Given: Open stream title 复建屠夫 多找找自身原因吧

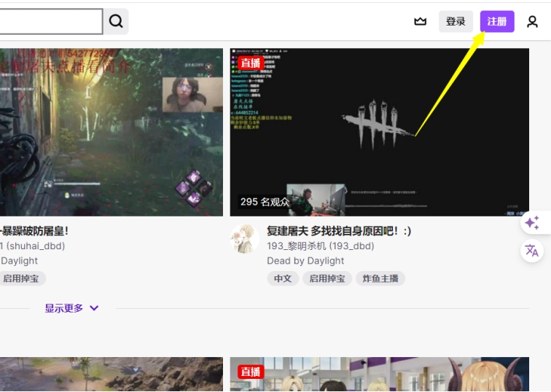Looking at the screenshot, I should coord(339,231).
